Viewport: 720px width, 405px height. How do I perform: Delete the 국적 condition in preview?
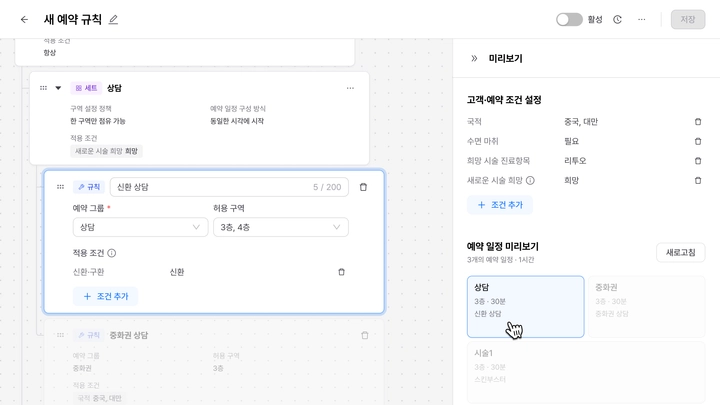point(698,122)
